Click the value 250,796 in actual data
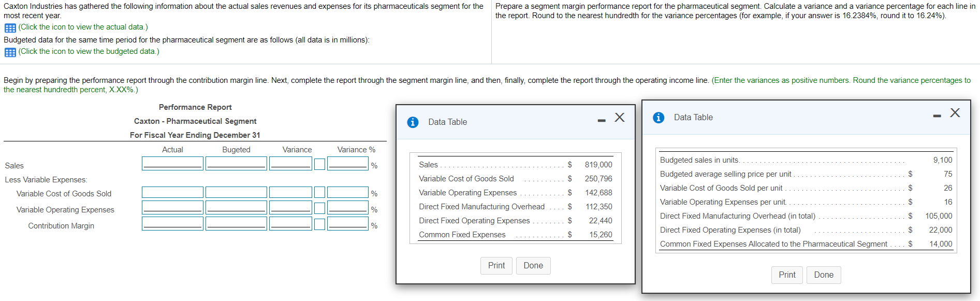The image size is (980, 301). 598,179
